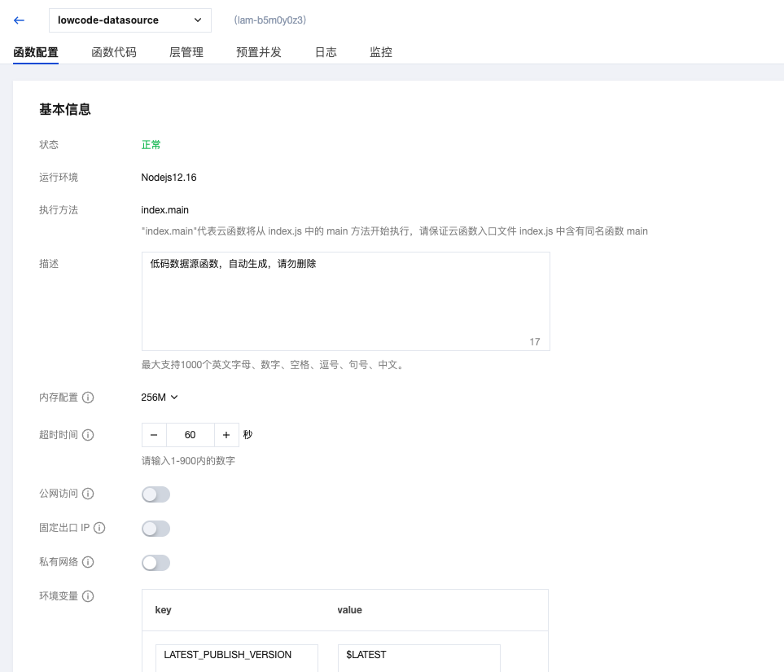Switch to the 函数代码 tab
This screenshot has width=784, height=672.
(114, 52)
